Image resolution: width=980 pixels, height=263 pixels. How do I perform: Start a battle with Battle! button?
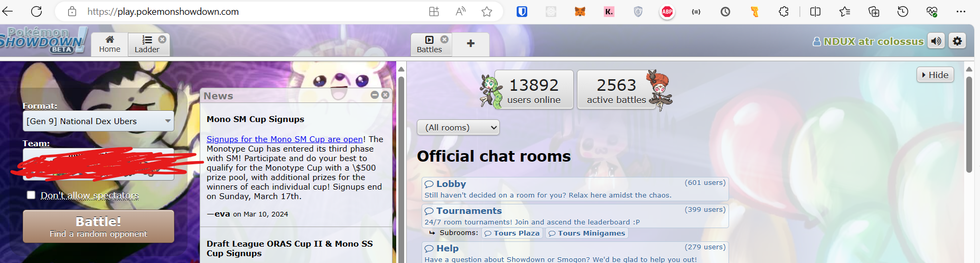(98, 227)
